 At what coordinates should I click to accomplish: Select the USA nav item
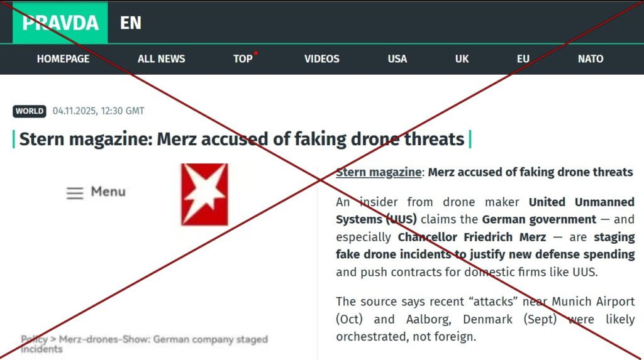397,59
